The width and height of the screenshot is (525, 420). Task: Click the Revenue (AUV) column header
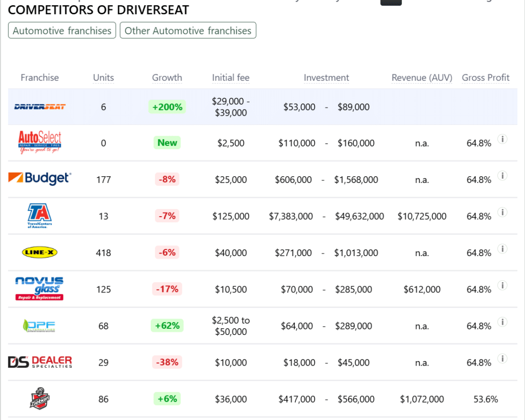pyautogui.click(x=422, y=77)
